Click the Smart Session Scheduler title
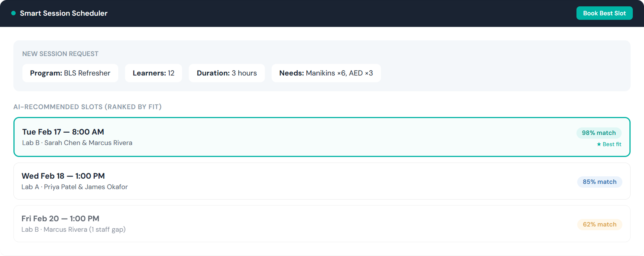Image resolution: width=644 pixels, height=256 pixels. coord(63,13)
